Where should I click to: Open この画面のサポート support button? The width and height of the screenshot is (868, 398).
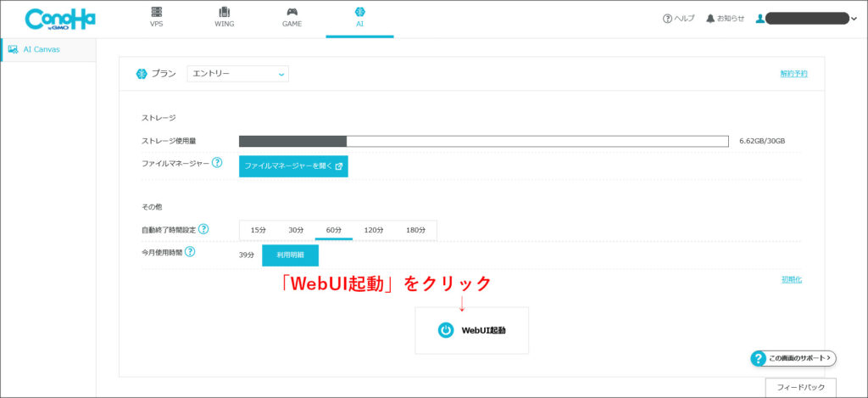(x=793, y=359)
